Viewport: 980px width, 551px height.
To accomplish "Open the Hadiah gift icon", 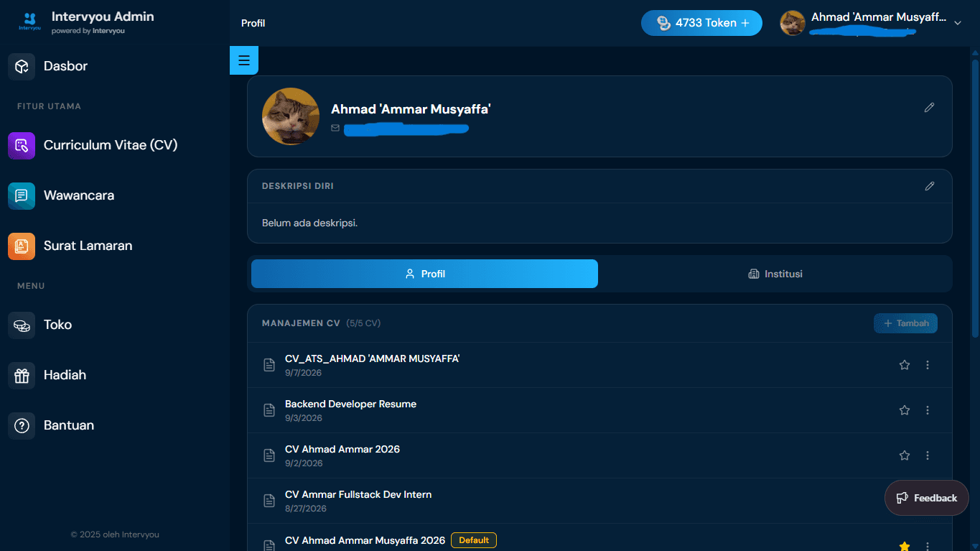I will 22,375.
